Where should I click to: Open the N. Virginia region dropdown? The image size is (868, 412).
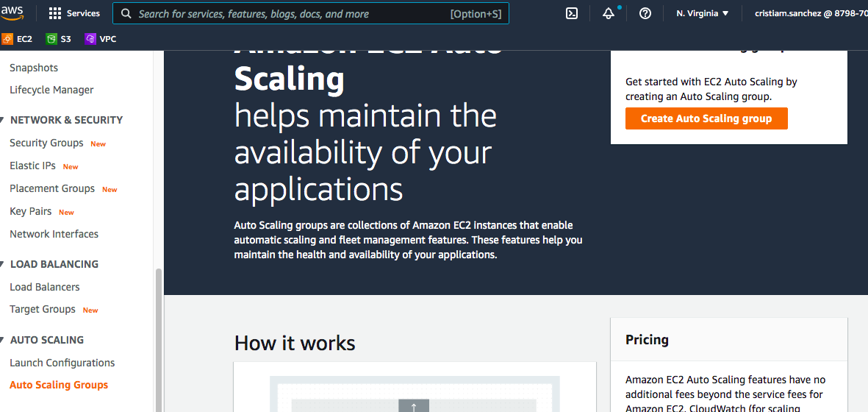pos(703,13)
